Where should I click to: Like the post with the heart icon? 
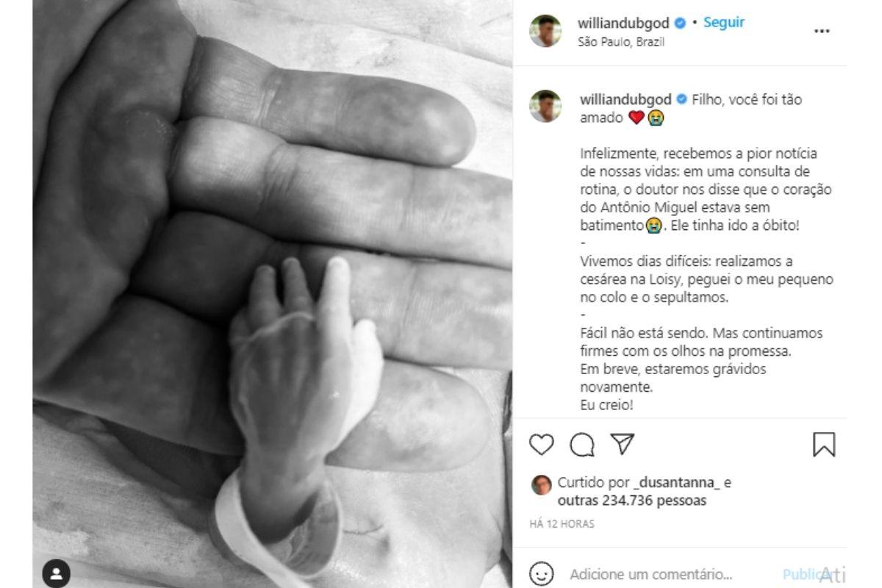(x=542, y=445)
